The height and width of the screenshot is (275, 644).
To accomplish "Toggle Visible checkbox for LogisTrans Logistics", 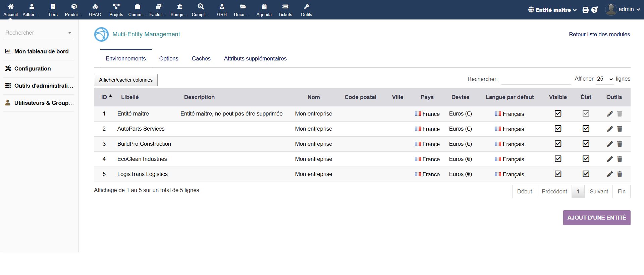I will (x=558, y=174).
